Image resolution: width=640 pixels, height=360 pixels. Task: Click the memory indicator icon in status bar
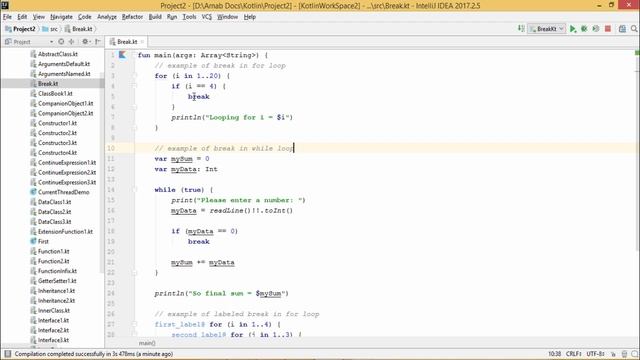click(634, 354)
